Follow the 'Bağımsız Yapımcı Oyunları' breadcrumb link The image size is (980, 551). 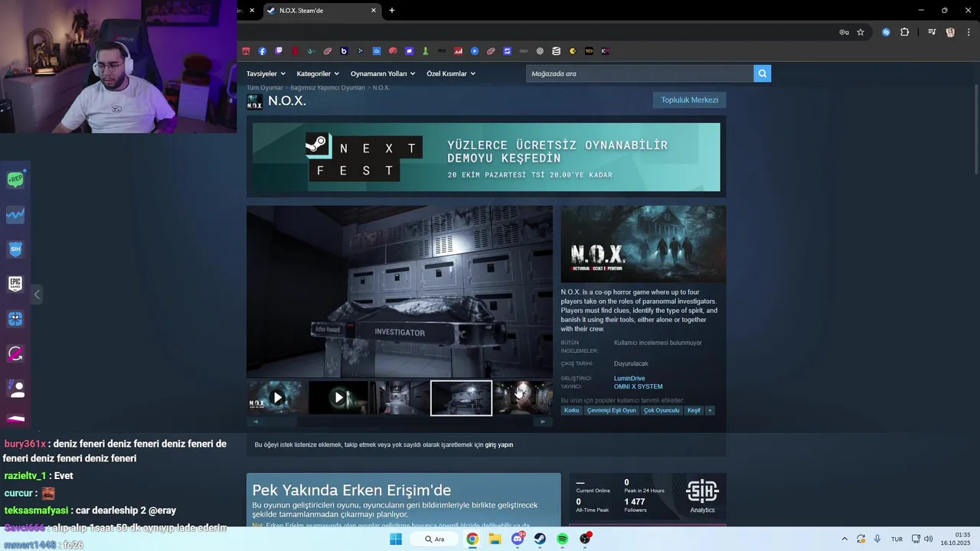point(327,88)
